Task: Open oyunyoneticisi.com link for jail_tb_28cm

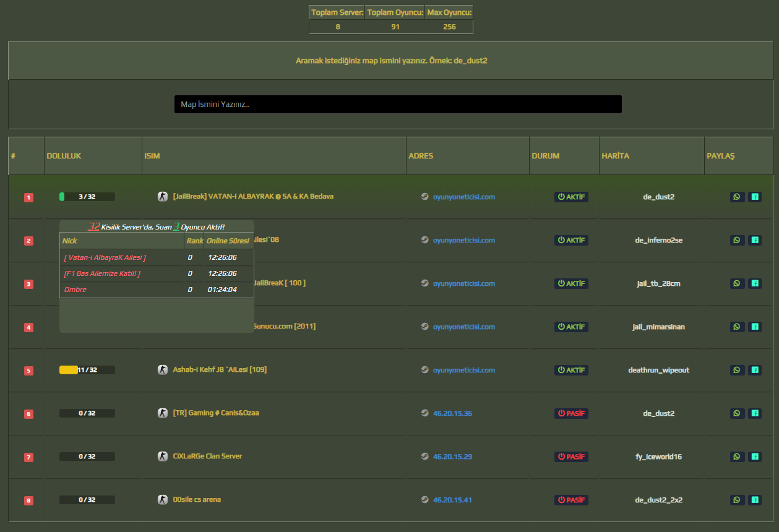Action: point(464,283)
